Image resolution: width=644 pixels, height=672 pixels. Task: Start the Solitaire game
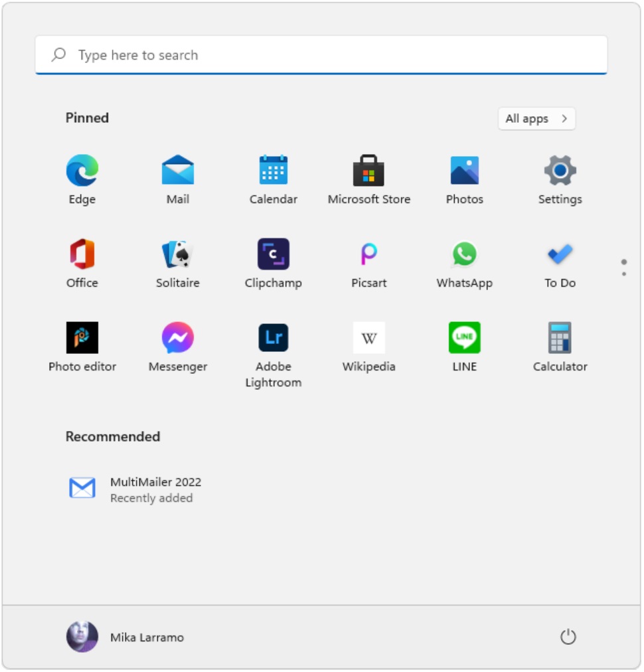(x=178, y=254)
